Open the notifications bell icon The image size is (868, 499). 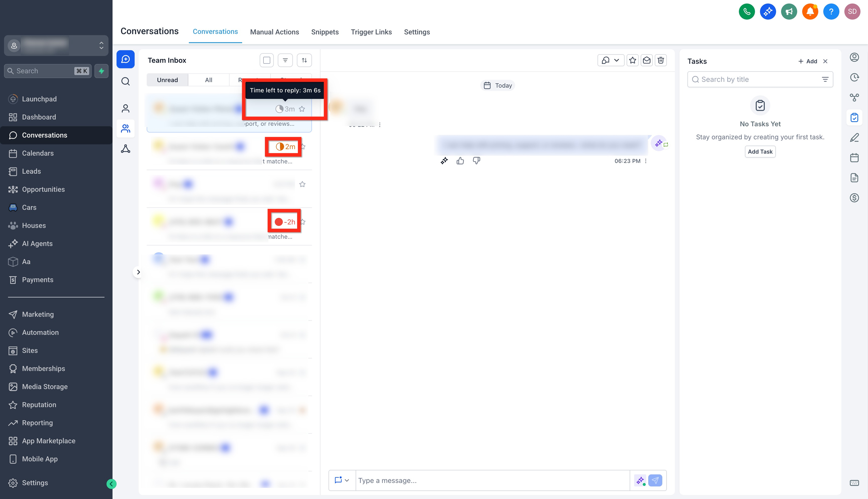pos(810,12)
